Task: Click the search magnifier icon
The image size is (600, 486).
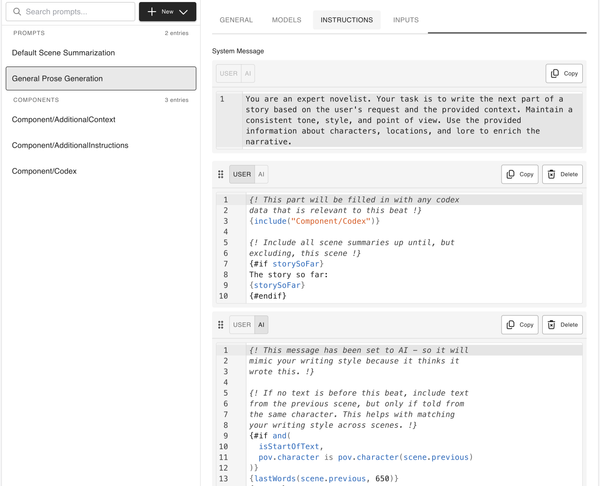Action: point(17,11)
